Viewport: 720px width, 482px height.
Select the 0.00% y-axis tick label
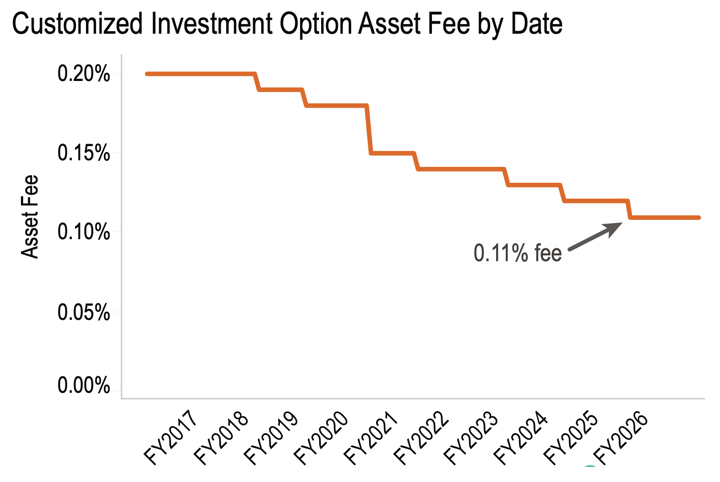(x=83, y=386)
